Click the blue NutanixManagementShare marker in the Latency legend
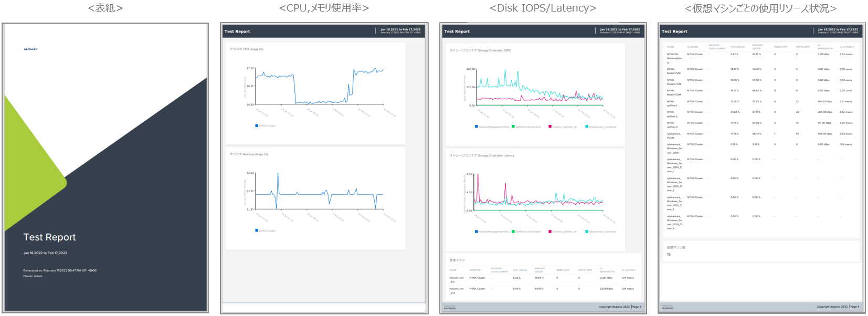 point(477,231)
